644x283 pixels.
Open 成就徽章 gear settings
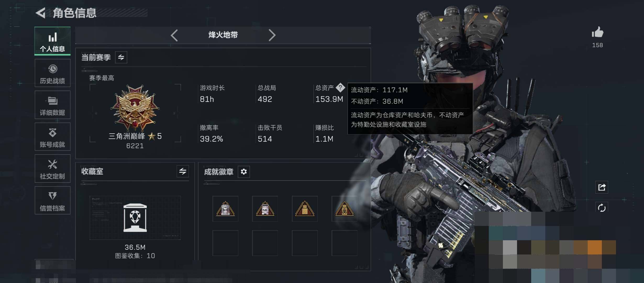click(244, 172)
